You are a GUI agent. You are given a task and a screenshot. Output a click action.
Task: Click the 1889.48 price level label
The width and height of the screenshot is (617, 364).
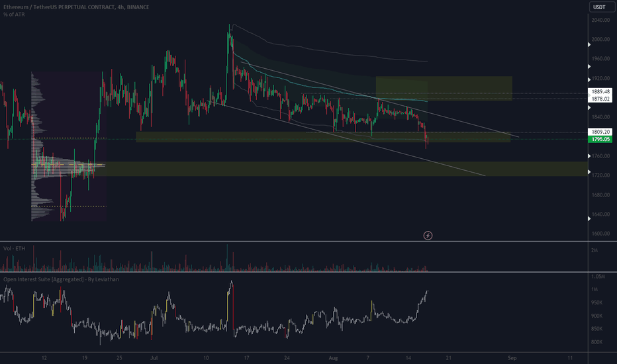(600, 91)
